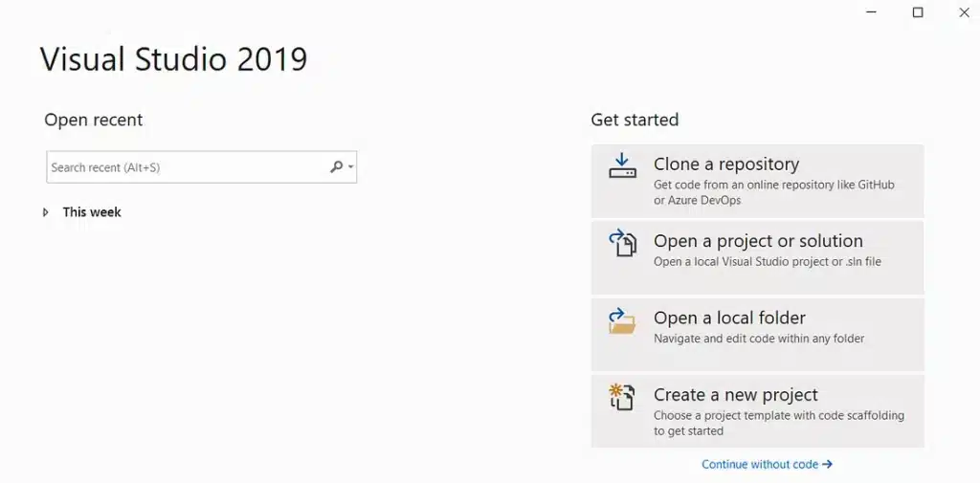Choose the Open a local folder title

click(729, 318)
